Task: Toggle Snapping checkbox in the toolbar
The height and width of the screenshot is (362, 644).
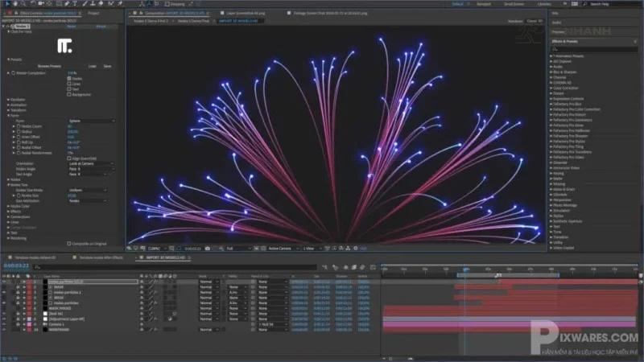Action: point(167,4)
